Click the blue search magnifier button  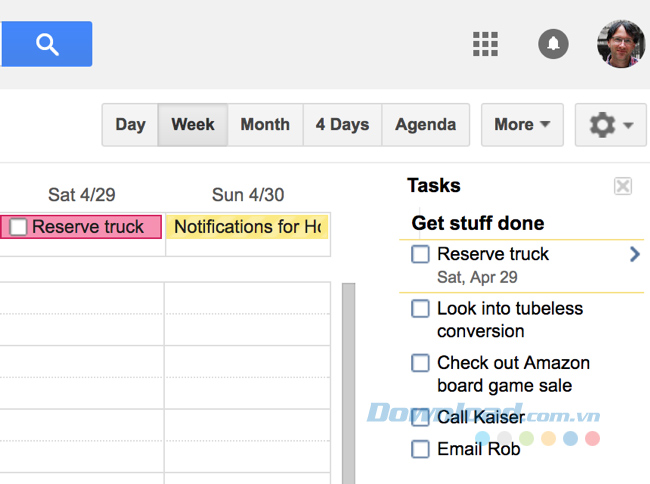(x=46, y=44)
